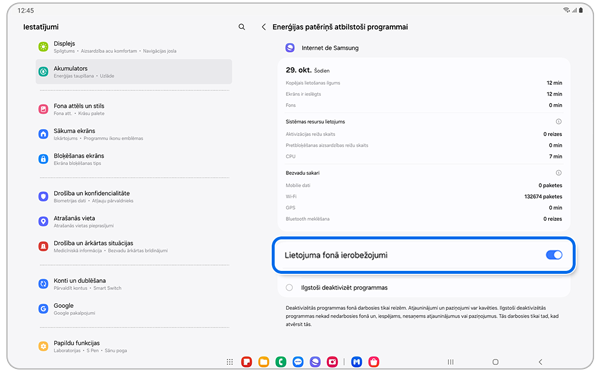Select the Akumulators settings entry
The width and height of the screenshot is (600, 371).
coord(134,72)
